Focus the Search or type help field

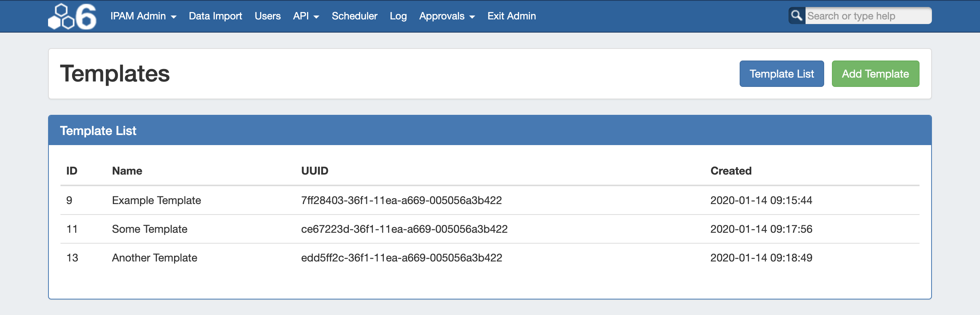tap(868, 16)
